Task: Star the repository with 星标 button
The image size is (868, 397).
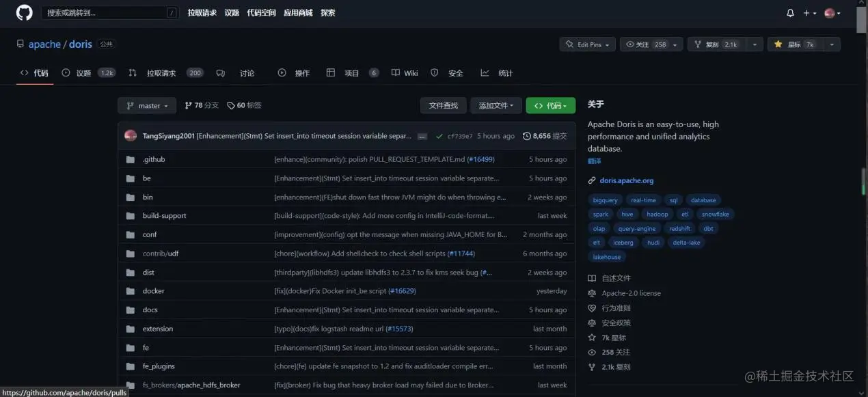Action: [794, 44]
